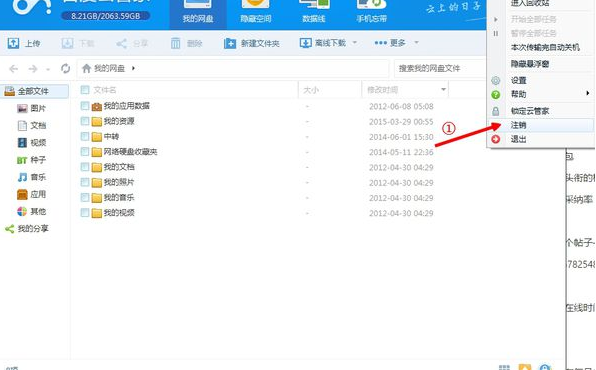Select the BT 种子 category icon

(x=22, y=160)
